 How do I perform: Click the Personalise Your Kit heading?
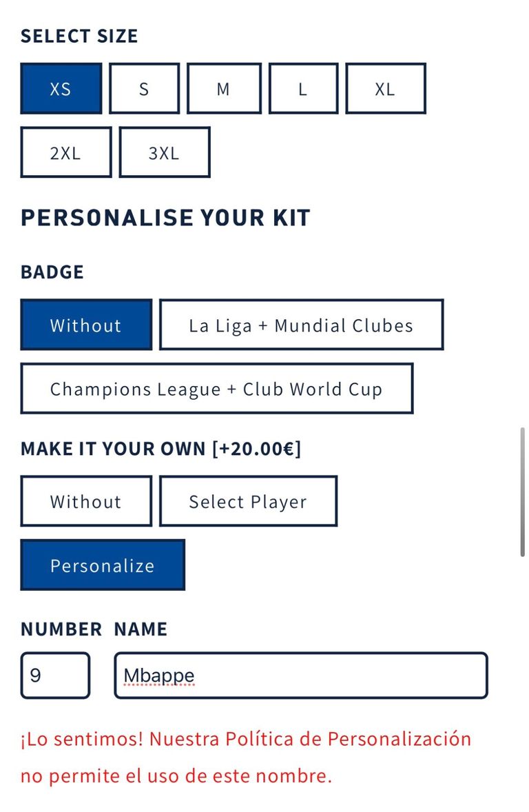click(x=165, y=218)
